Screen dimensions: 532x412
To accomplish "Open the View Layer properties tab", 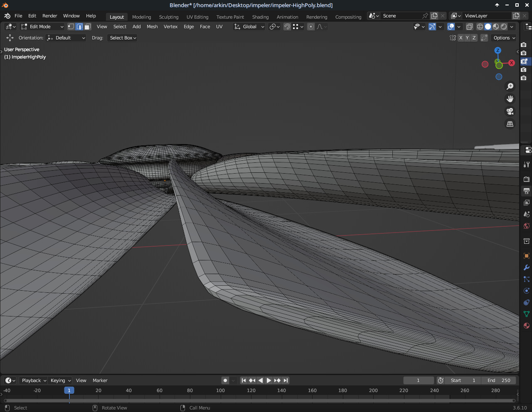I will point(526,203).
